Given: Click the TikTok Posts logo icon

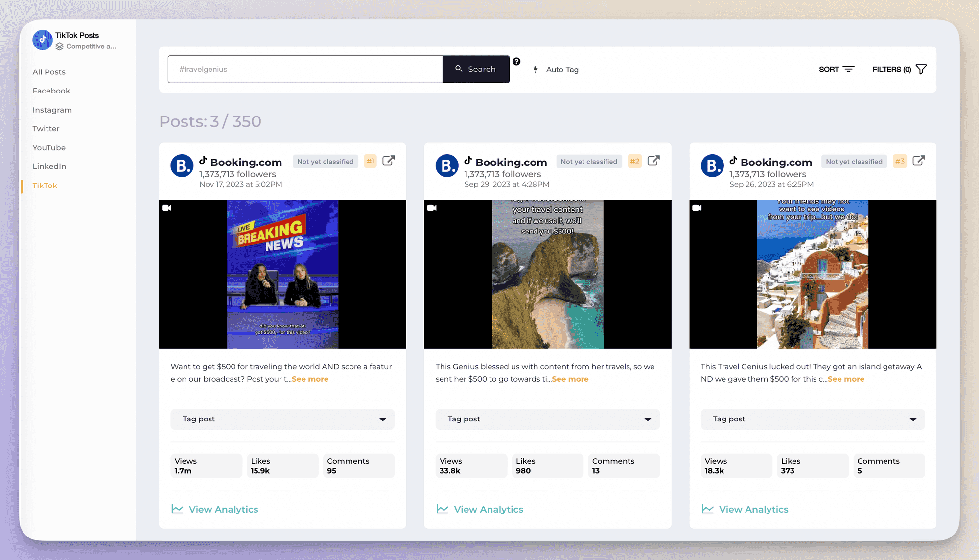Looking at the screenshot, I should 43,40.
